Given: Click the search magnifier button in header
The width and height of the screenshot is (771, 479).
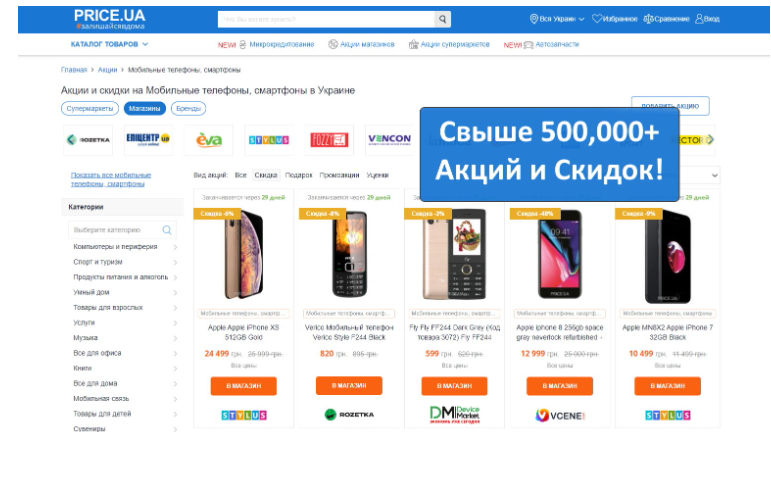Looking at the screenshot, I should [443, 19].
